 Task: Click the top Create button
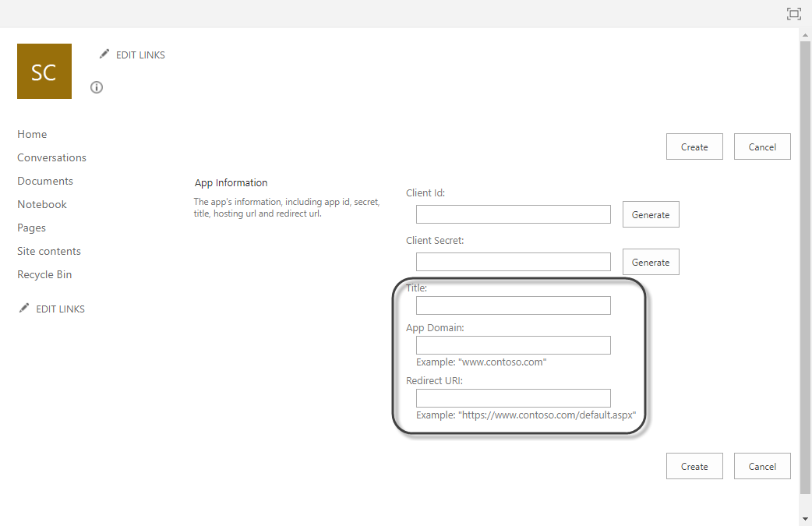point(694,147)
